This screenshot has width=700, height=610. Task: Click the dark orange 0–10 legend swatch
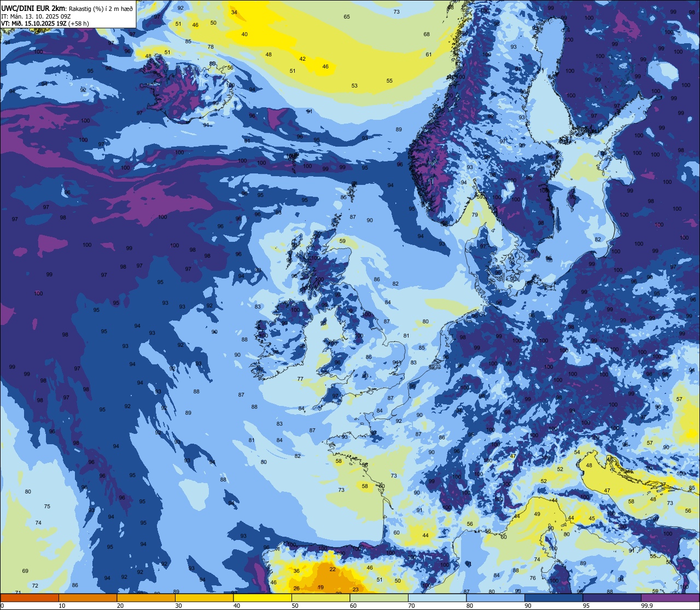point(30,597)
